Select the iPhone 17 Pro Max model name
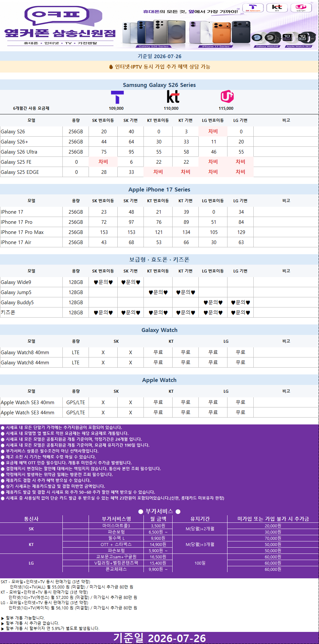319x644 pixels. click(x=22, y=232)
